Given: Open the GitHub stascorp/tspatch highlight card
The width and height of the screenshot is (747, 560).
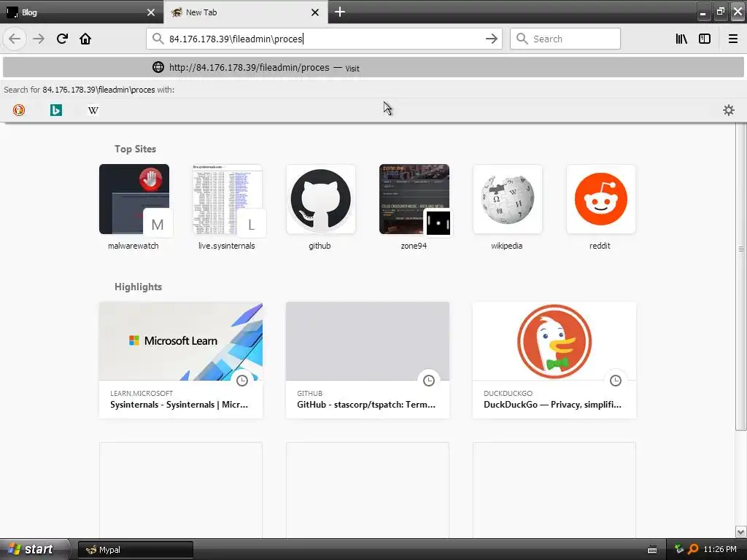Looking at the screenshot, I should [368, 360].
